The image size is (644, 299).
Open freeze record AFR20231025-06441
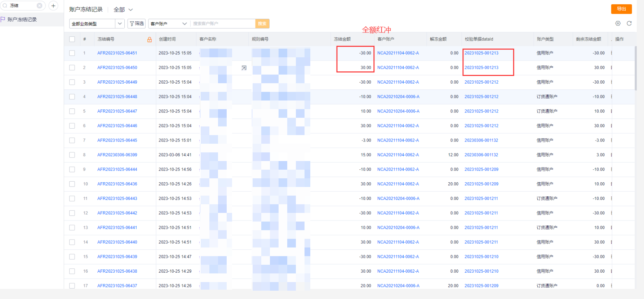(x=117, y=228)
